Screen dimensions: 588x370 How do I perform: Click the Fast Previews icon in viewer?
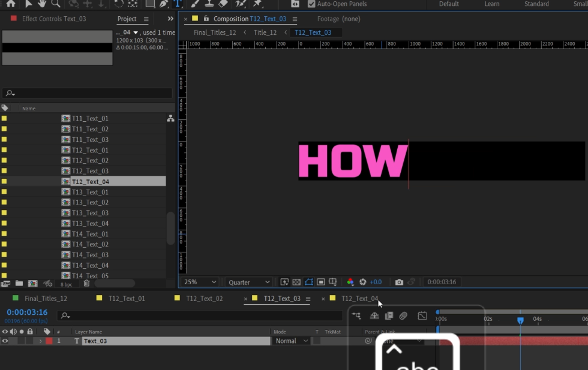(x=284, y=282)
